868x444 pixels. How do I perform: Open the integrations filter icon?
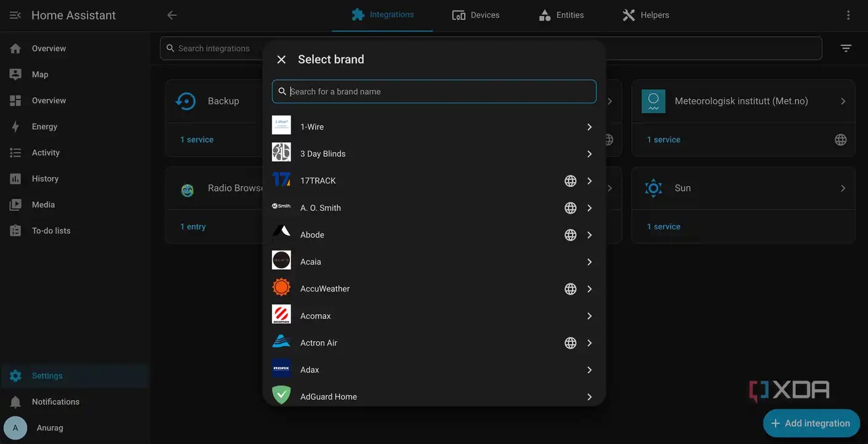(846, 48)
